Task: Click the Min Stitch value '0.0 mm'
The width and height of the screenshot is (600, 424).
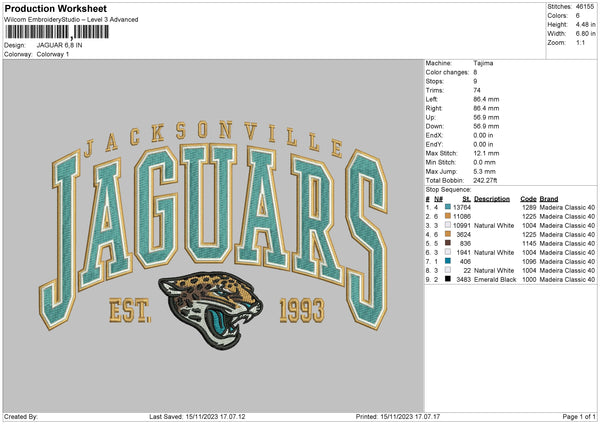Action: coord(484,162)
